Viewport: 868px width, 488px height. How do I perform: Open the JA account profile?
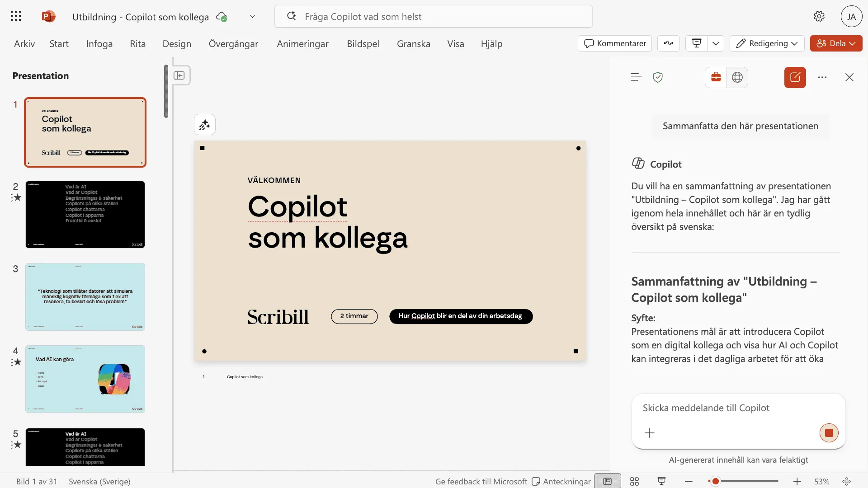pyautogui.click(x=851, y=17)
